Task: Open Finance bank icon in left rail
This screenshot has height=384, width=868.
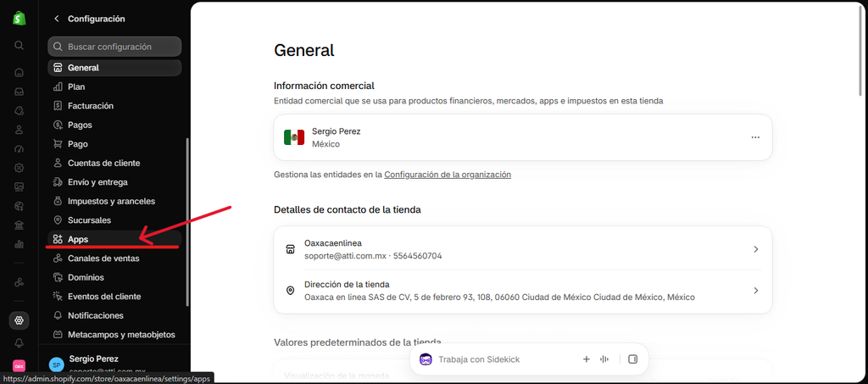Action: tap(19, 225)
